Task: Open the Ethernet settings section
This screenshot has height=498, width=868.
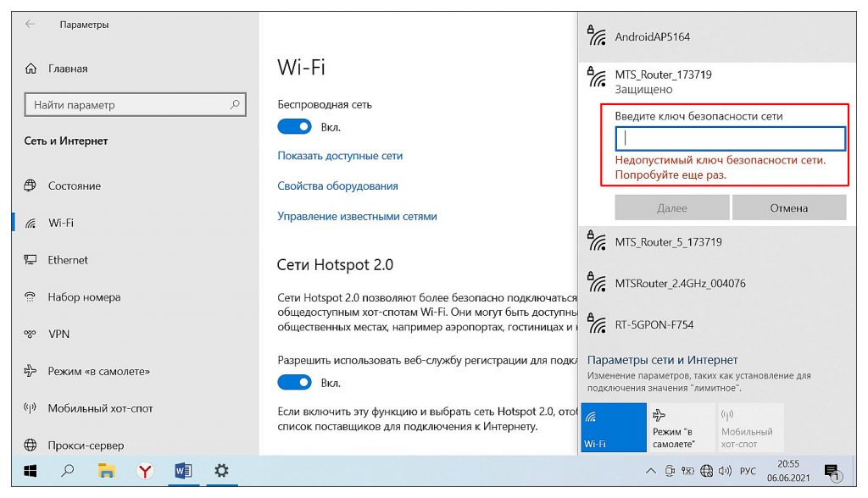Action: [x=68, y=260]
